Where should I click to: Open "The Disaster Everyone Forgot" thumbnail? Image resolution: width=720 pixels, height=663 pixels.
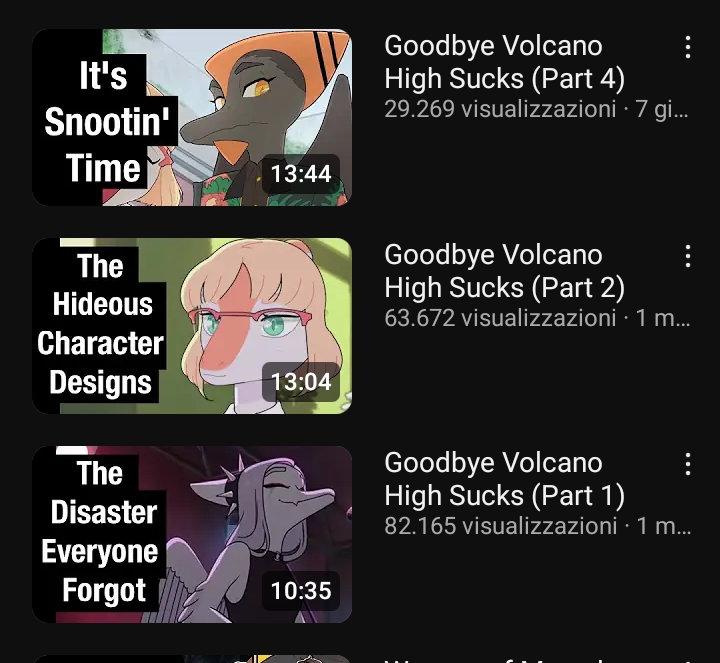click(x=192, y=534)
